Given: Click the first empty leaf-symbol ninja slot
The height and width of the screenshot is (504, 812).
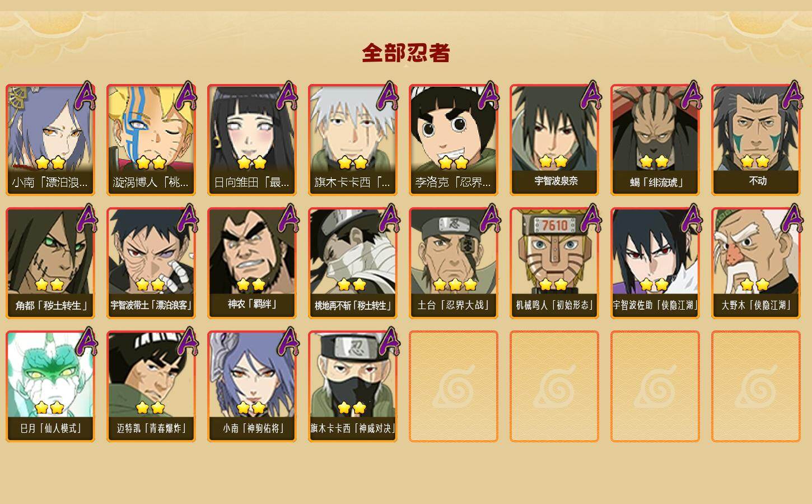Looking at the screenshot, I should coord(454,386).
